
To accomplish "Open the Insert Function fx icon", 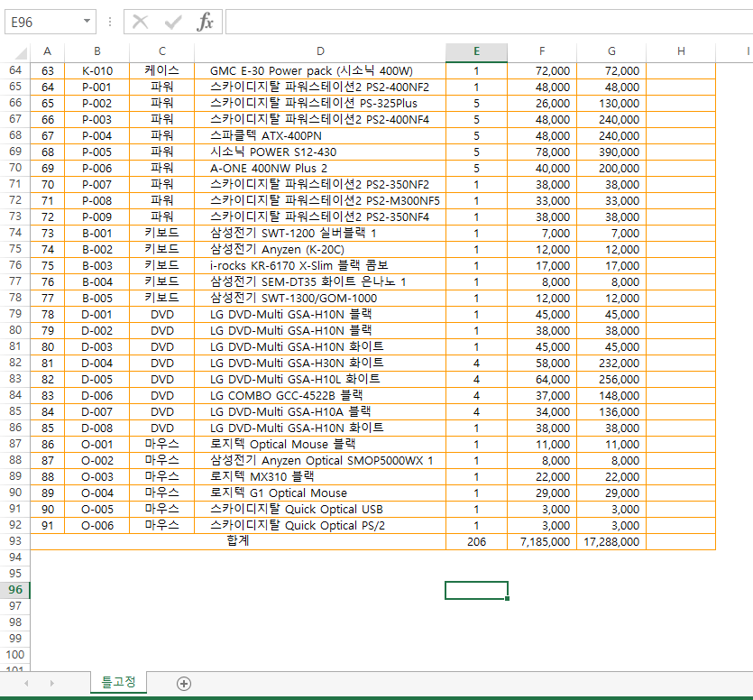I will pyautogui.click(x=205, y=22).
